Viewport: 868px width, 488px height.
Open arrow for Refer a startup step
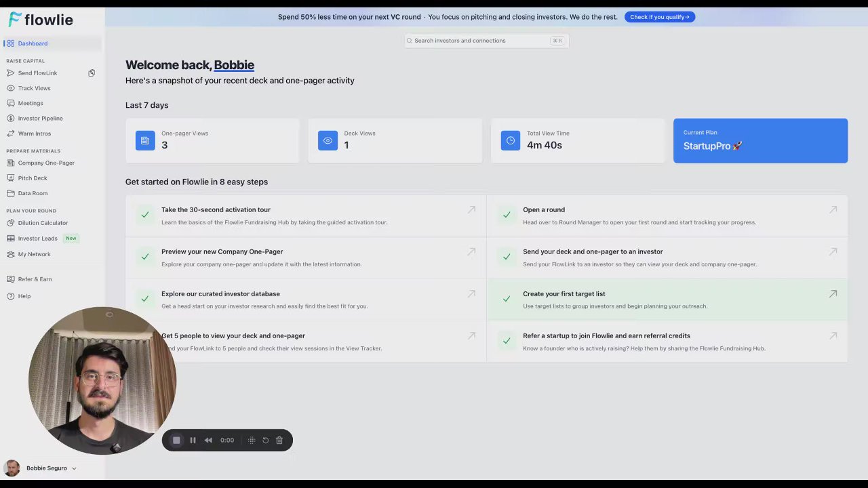pyautogui.click(x=833, y=336)
